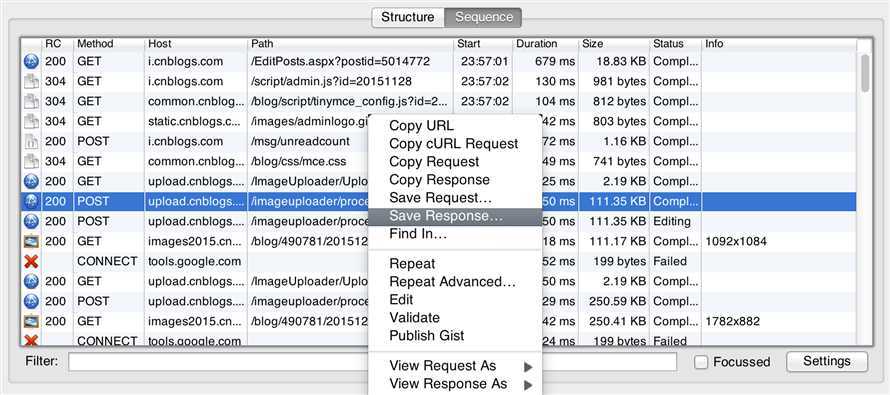Toggle the Focussed checkbox
Screen dimensions: 890x395
coord(701,362)
